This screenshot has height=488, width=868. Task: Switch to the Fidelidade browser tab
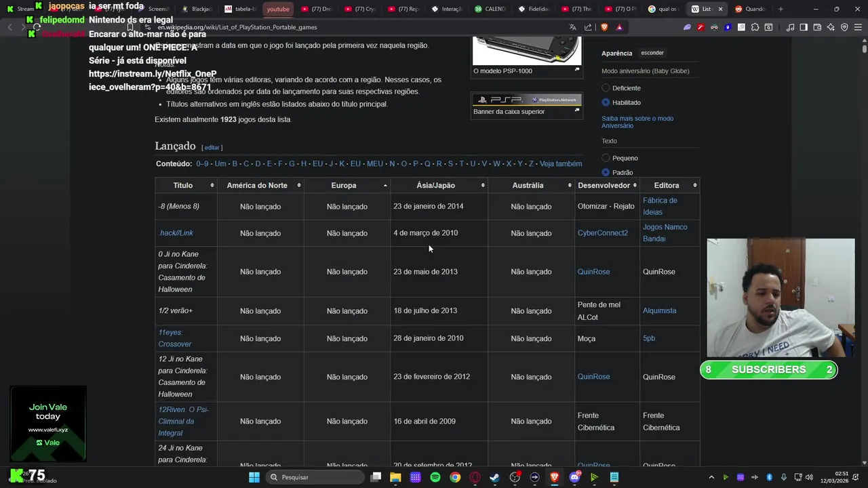pyautogui.click(x=533, y=9)
